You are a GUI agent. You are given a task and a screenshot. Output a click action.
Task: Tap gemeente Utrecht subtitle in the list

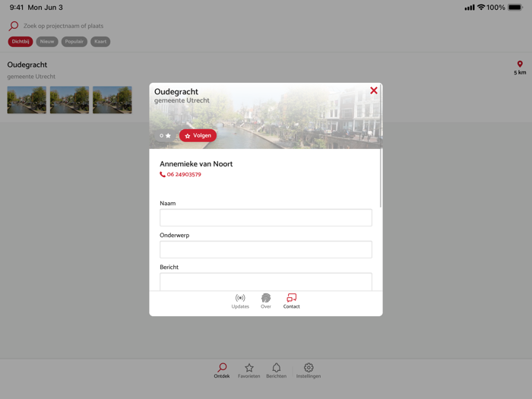[31, 77]
